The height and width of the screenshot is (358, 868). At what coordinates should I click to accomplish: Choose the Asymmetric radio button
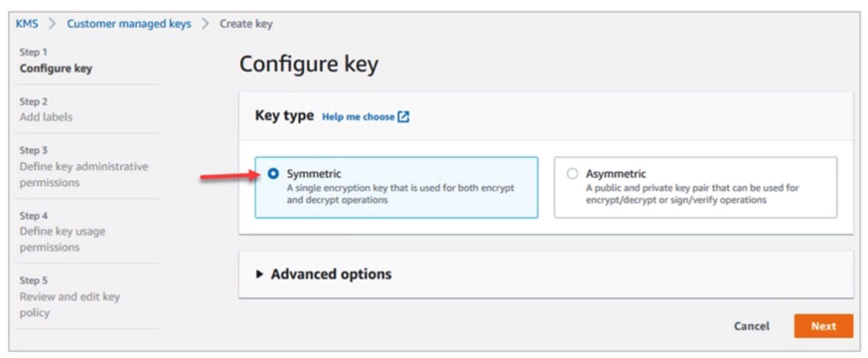point(572,173)
